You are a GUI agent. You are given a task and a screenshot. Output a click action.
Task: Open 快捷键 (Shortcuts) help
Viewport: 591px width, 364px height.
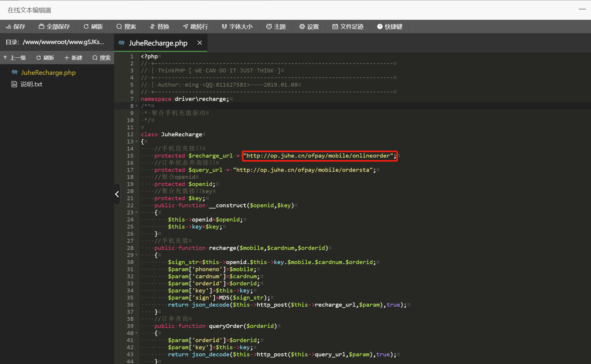click(390, 27)
